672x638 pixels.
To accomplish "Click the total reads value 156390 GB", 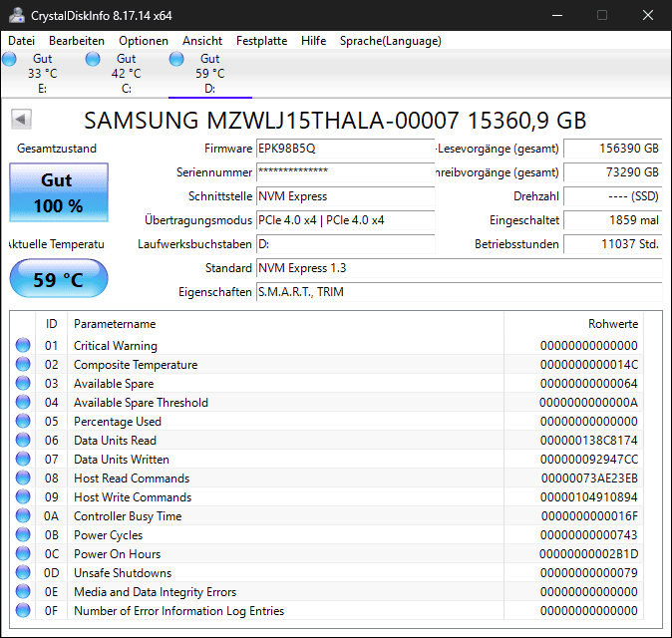I will [x=613, y=149].
